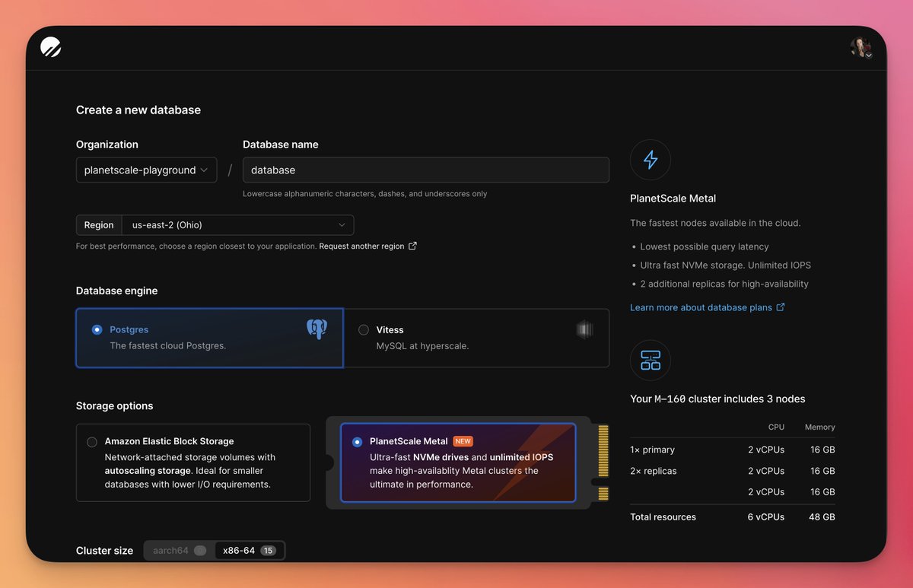This screenshot has height=588, width=913.
Task: Click the Postgres elephant icon
Action: tap(317, 329)
